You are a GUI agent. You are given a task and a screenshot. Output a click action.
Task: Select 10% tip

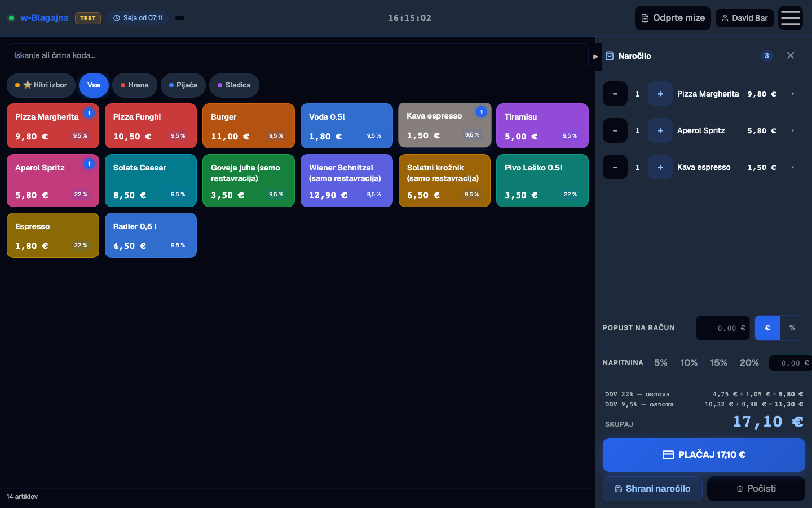[689, 363]
